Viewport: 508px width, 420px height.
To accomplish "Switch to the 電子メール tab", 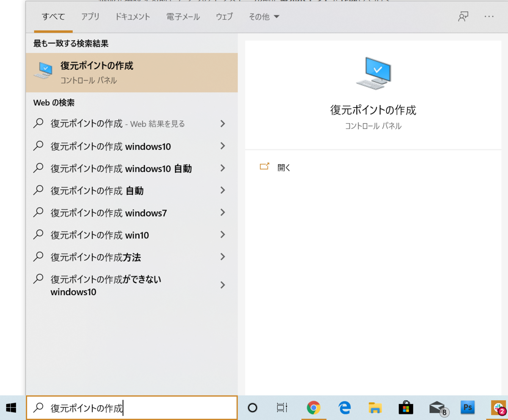I will pyautogui.click(x=183, y=17).
